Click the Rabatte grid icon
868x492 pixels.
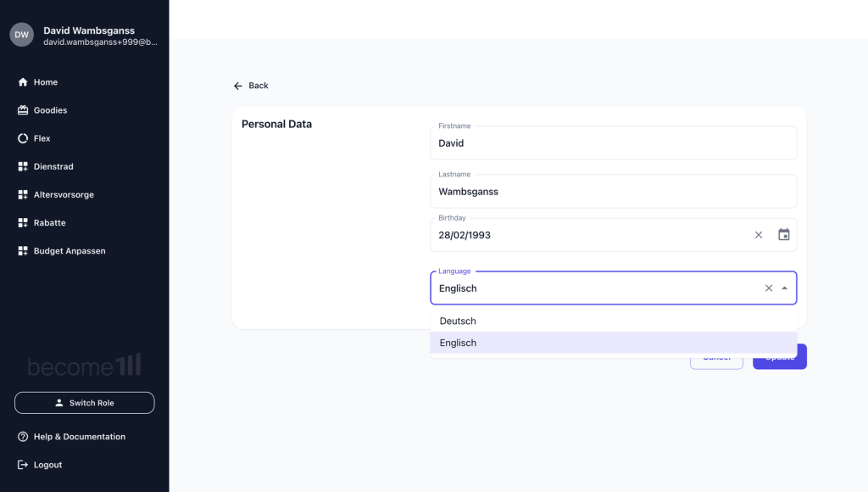(23, 223)
